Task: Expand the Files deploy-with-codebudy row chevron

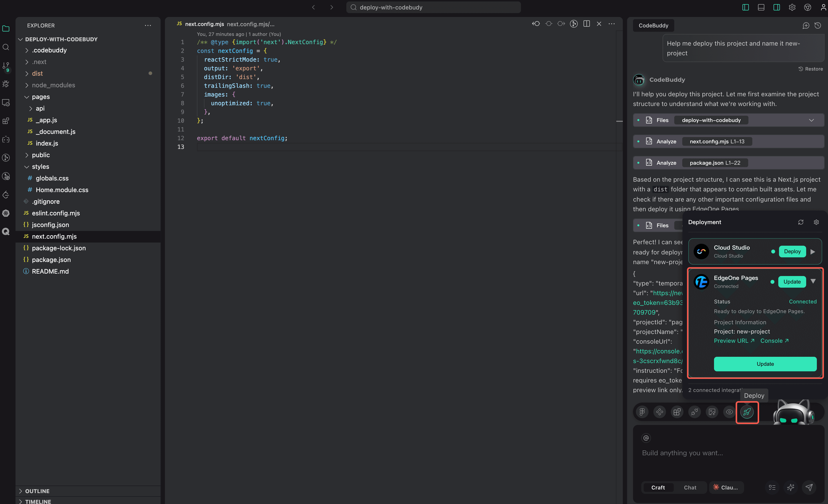Action: click(x=811, y=120)
